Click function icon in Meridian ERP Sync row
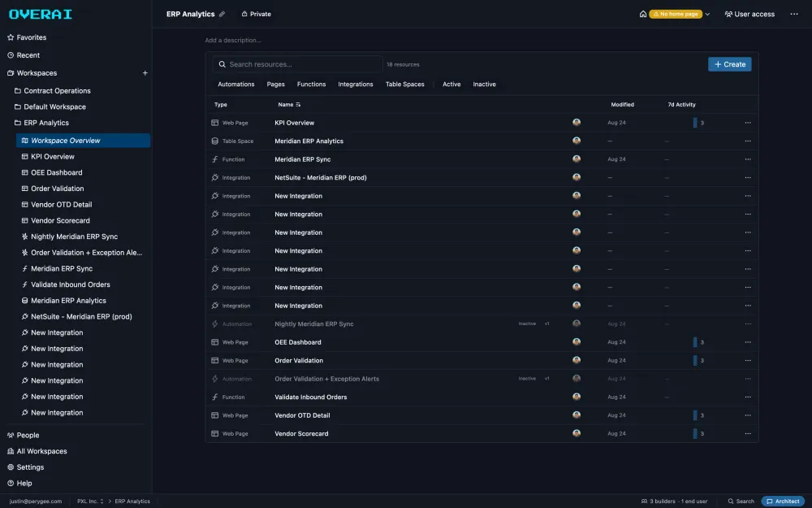 pos(215,159)
